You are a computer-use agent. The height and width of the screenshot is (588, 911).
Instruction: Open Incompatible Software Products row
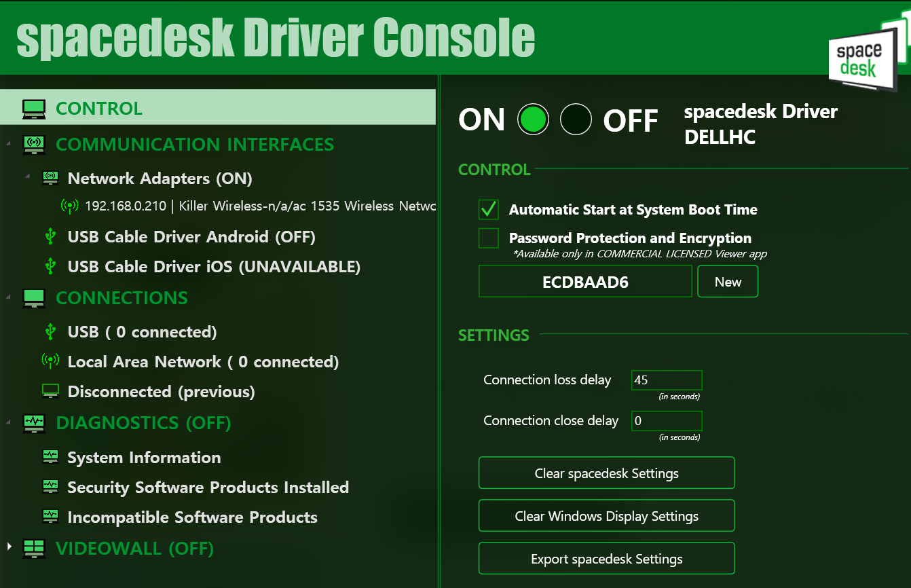coord(193,517)
